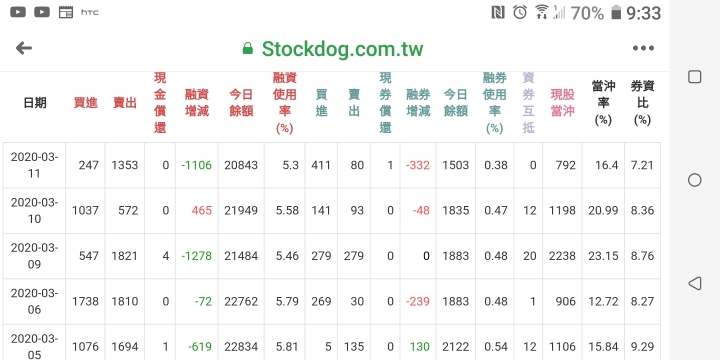Tap the first YouTube notification icon

[x=18, y=12]
